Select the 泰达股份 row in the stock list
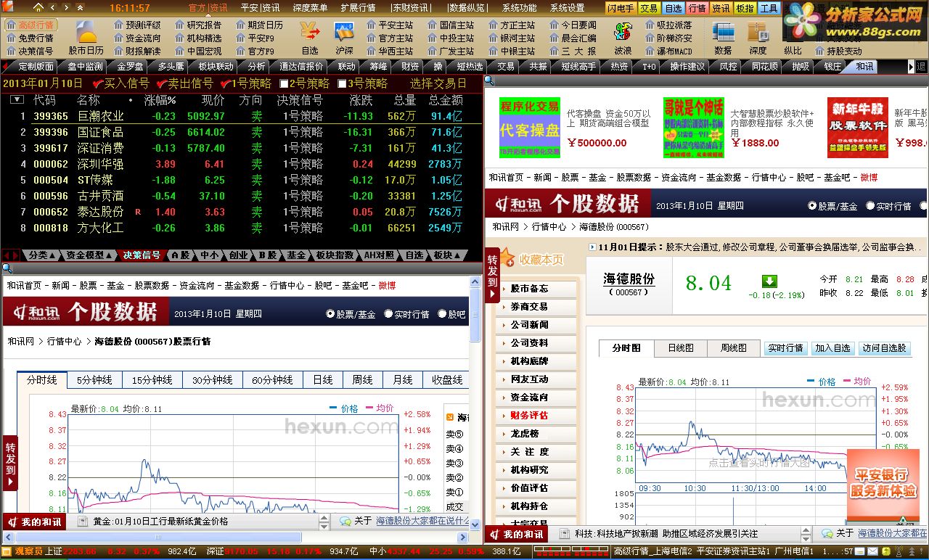This screenshot has height=560, width=929. click(x=242, y=212)
